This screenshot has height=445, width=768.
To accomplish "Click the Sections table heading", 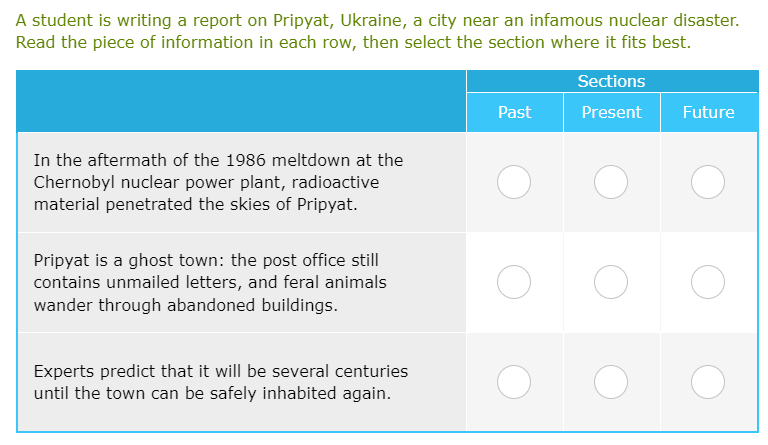I will (611, 81).
